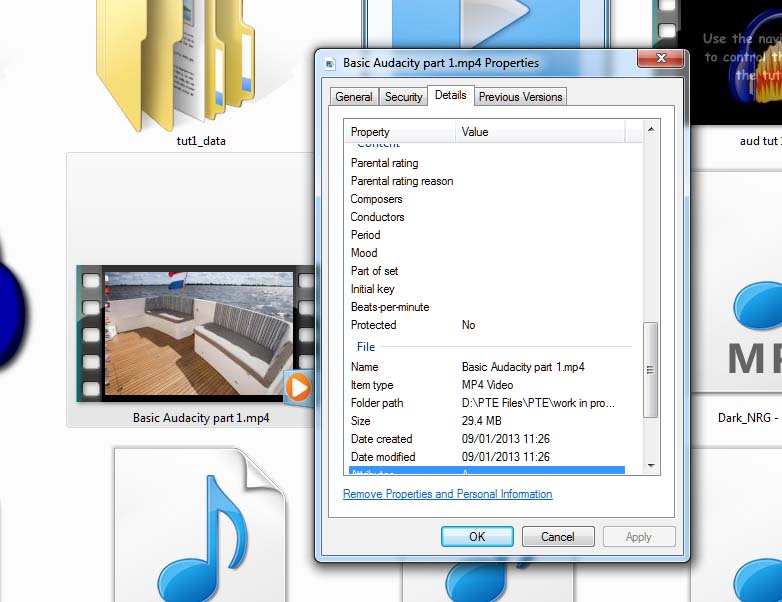The width and height of the screenshot is (782, 602).
Task: Click Remove Properties and Personal Information link
Action: pos(447,494)
